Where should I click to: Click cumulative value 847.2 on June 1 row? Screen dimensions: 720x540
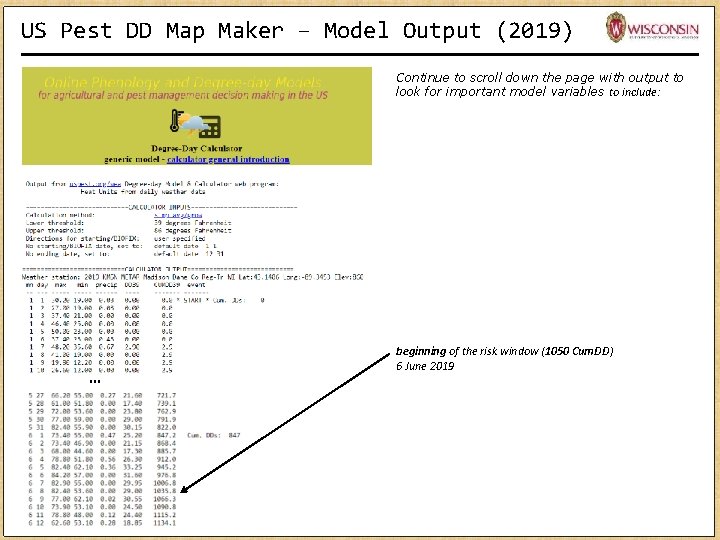click(166, 435)
